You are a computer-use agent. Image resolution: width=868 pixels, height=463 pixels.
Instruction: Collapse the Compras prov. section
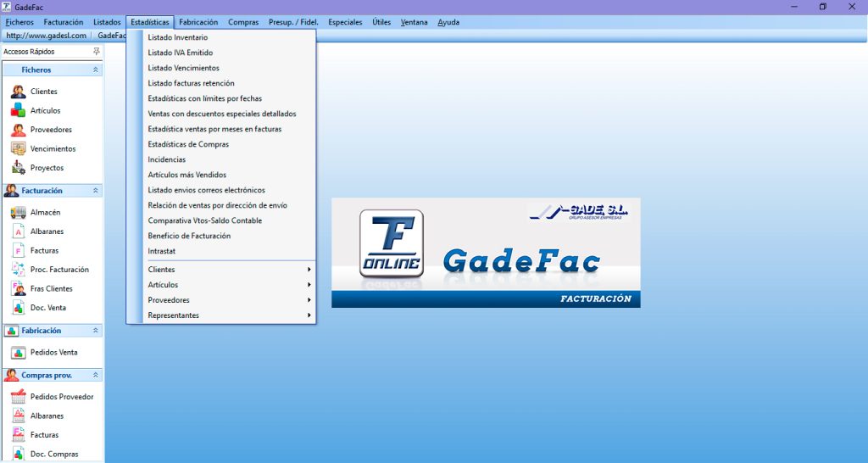[x=95, y=374]
